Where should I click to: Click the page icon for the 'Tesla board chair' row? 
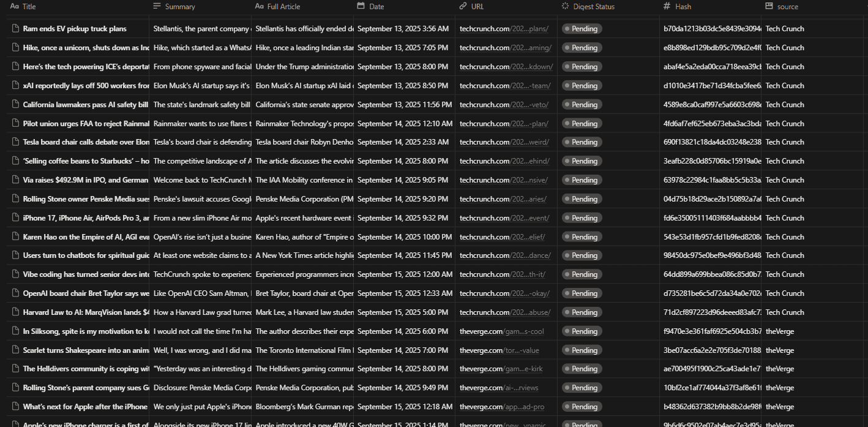click(x=15, y=142)
